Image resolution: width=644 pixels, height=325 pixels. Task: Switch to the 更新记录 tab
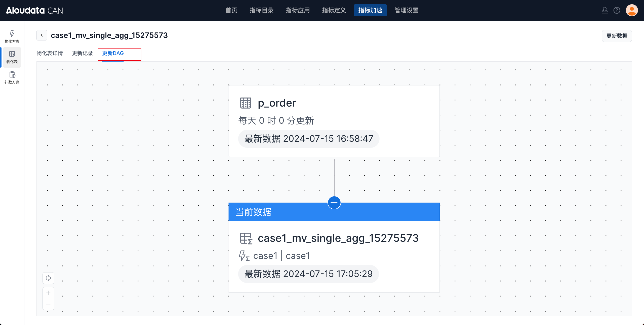[82, 53]
